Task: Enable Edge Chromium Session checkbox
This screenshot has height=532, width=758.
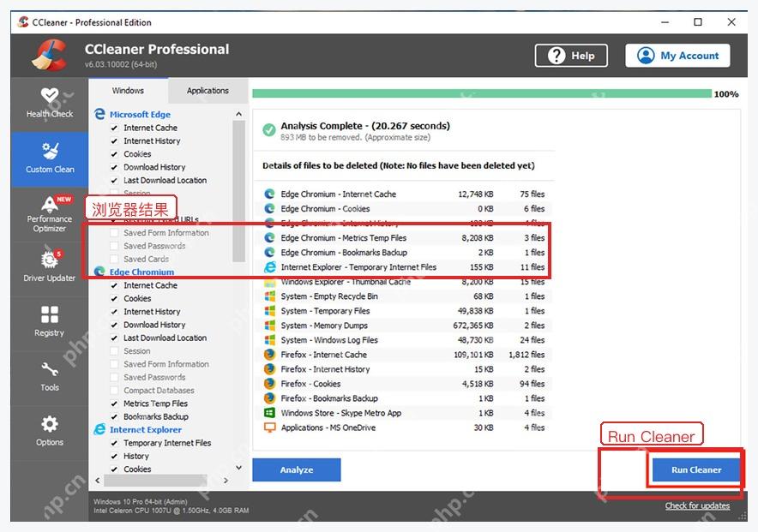Action: point(114,351)
